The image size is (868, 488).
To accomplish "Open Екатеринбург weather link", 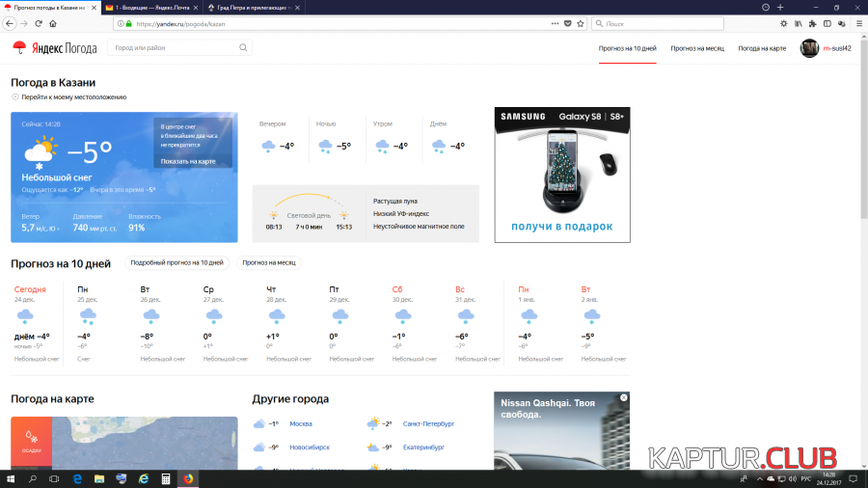I will (x=423, y=447).
